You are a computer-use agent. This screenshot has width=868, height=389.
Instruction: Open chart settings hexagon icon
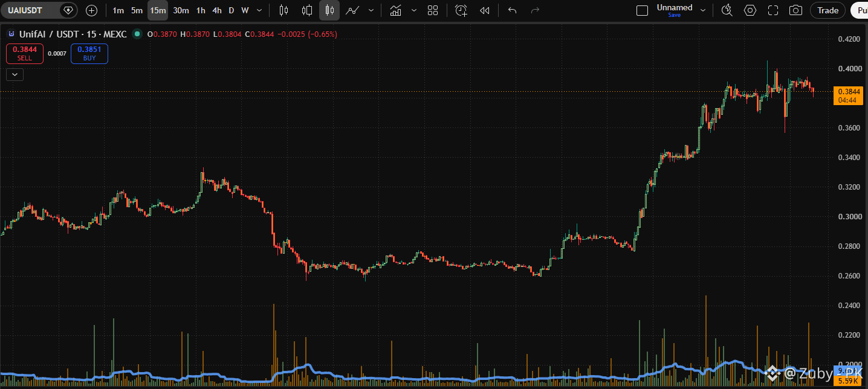click(750, 10)
